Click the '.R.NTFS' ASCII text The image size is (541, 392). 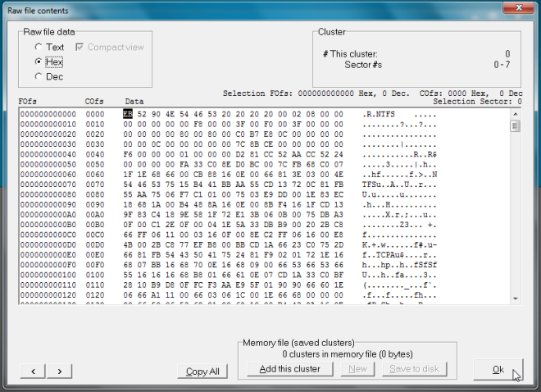click(379, 114)
